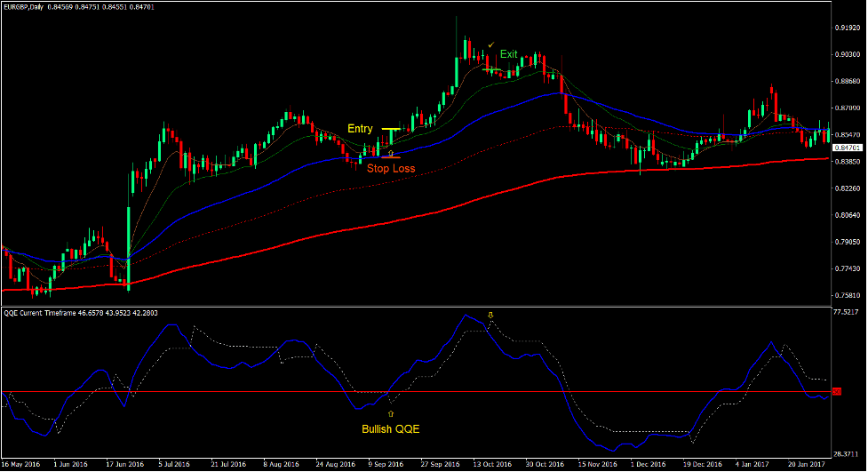
Task: Click the up arrow icon above Stop Loss
Action: point(391,154)
